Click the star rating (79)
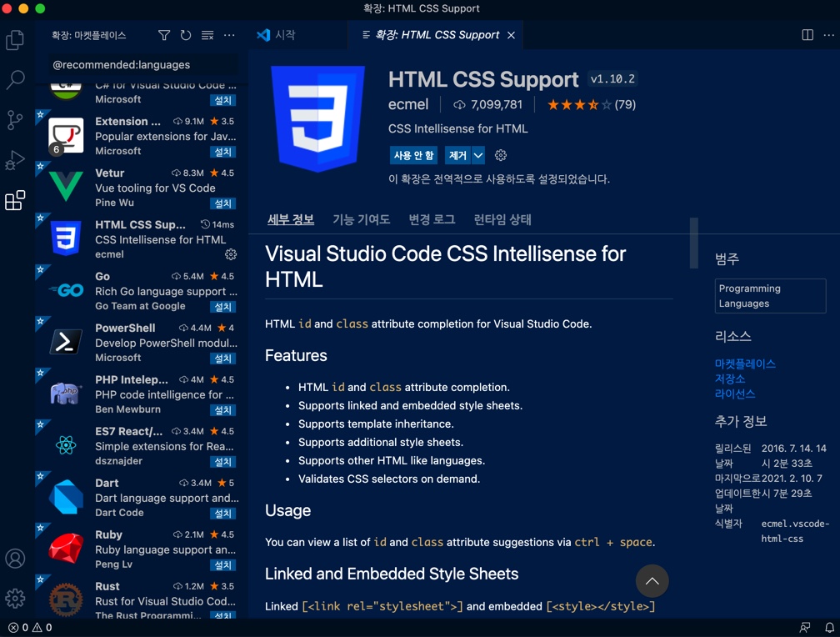Viewport: 840px width, 637px height. point(592,104)
